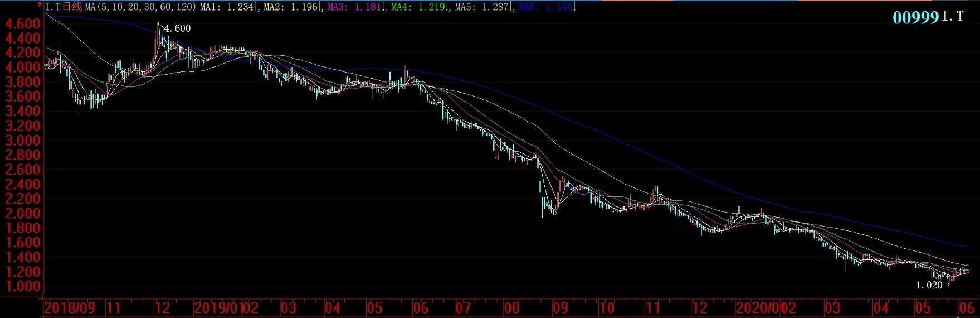Viewport: 980px width, 318px height.
Task: Click the '2018/09' date axis label
Action: tap(70, 308)
